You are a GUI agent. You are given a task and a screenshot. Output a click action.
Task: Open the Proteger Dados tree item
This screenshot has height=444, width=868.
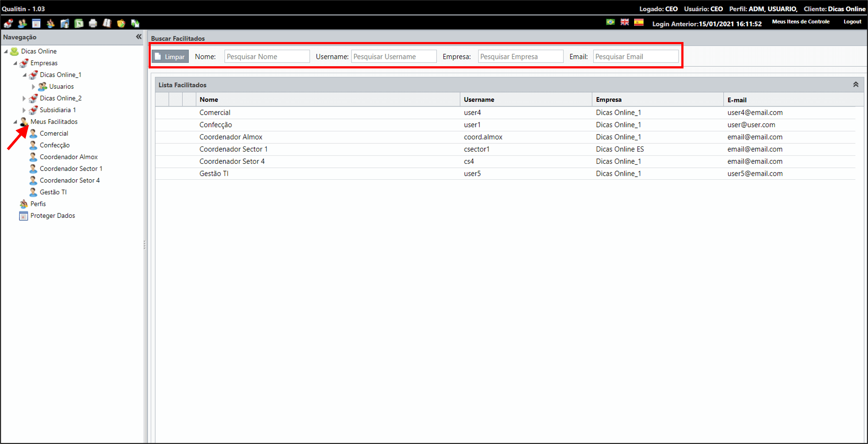[x=53, y=216]
